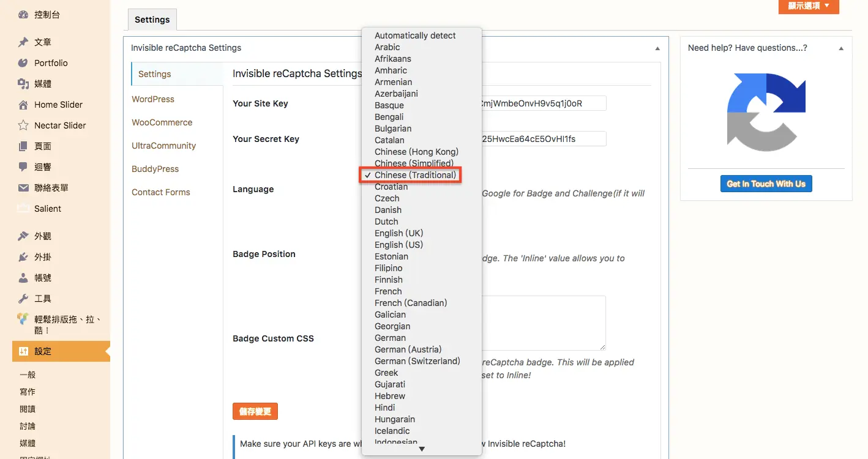Click the 儲存變更 save changes button
This screenshot has width=868, height=459.
tap(255, 411)
